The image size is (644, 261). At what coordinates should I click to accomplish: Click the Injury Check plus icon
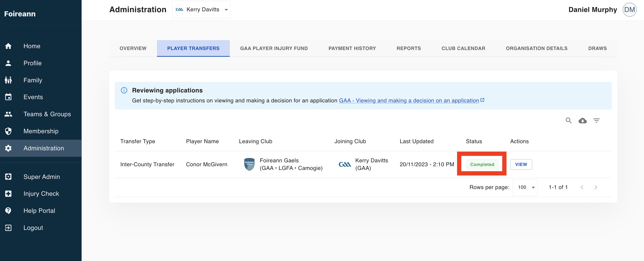[8, 194]
